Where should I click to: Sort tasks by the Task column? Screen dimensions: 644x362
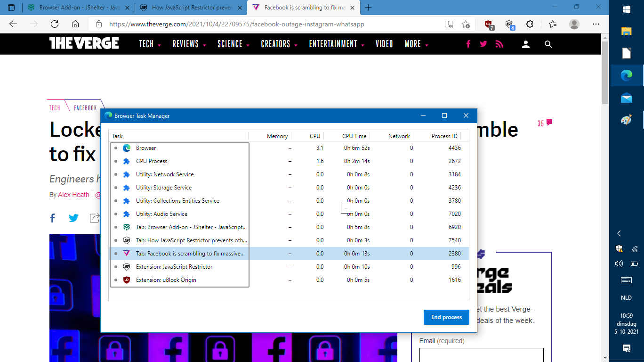[178, 136]
